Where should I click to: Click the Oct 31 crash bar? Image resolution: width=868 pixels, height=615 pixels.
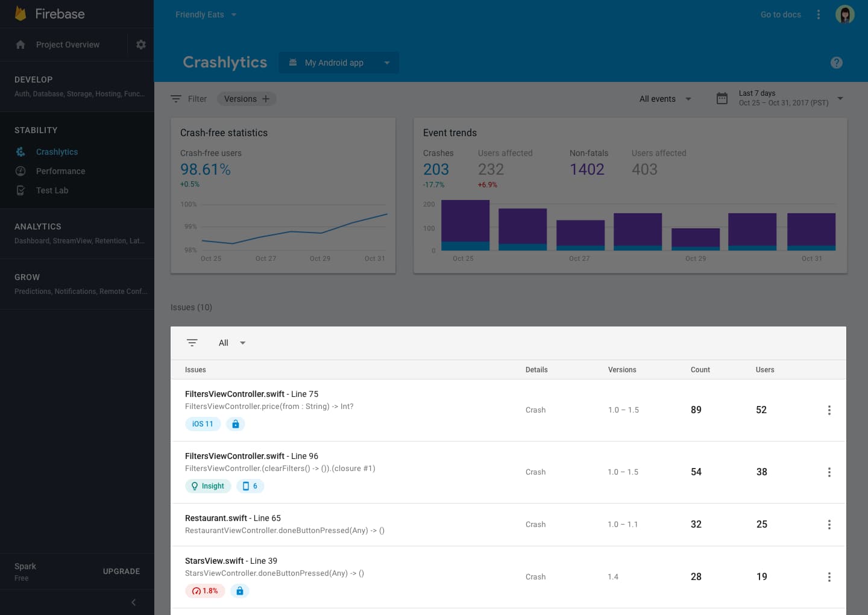point(811,232)
